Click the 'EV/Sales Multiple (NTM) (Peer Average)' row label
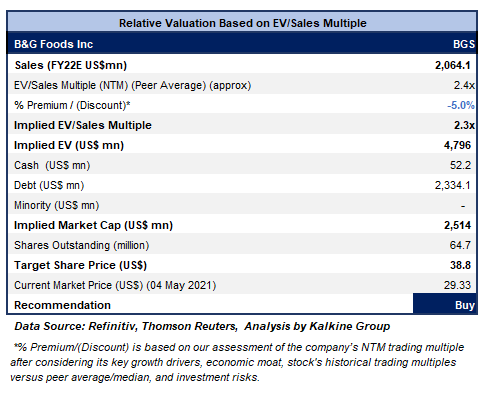The height and width of the screenshot is (398, 490). click(x=132, y=85)
